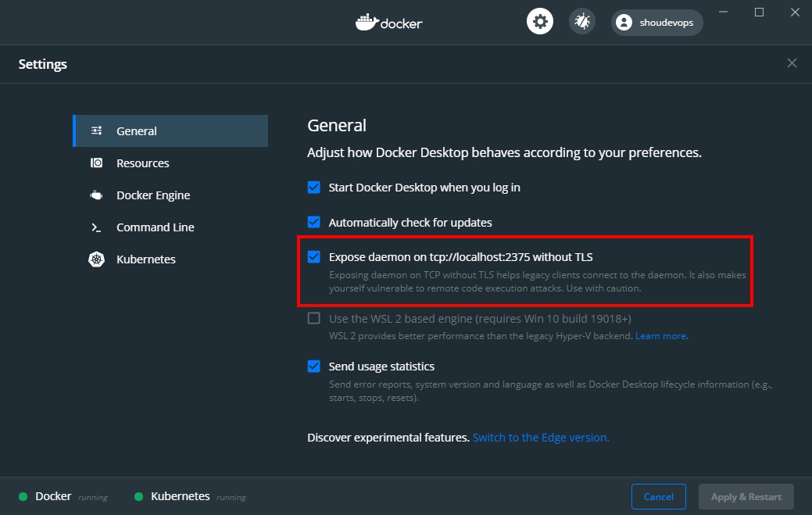Open the WSL 2 Learn more link
Viewport: 812px width, 515px height.
[661, 336]
